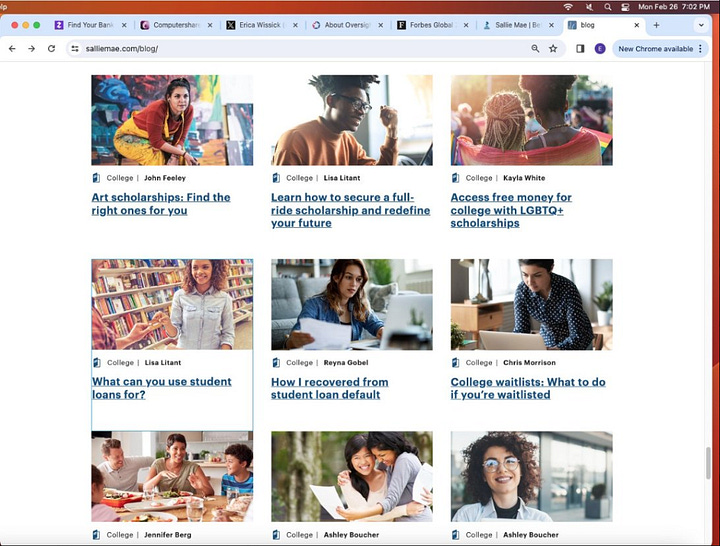Click the two women hugging thumbnail

[352, 477]
